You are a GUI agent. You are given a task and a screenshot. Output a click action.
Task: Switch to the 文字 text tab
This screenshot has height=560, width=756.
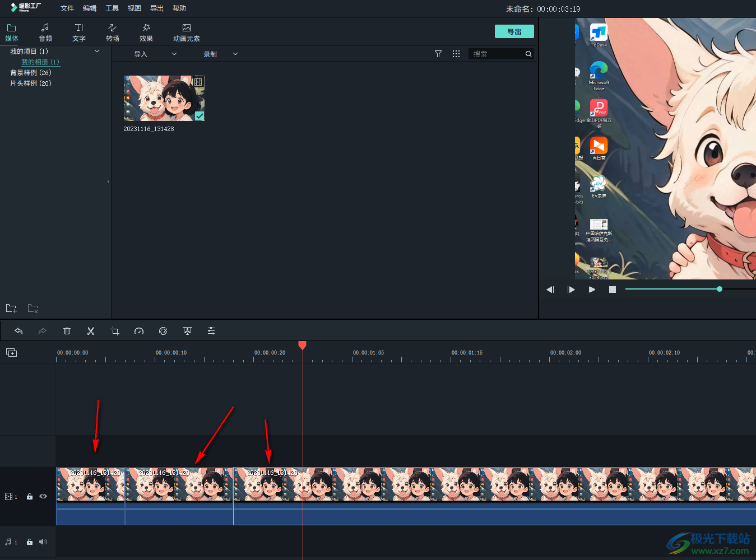(x=79, y=32)
